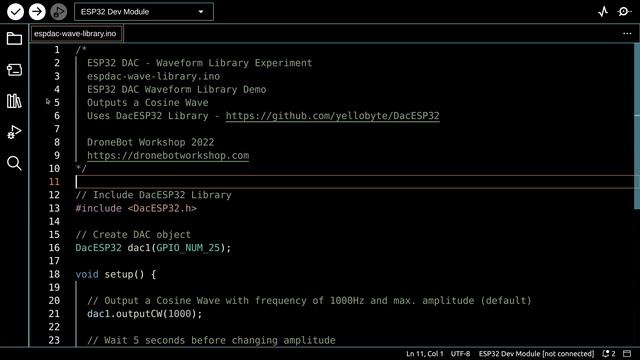The width and height of the screenshot is (640, 360).
Task: Open the Serial Monitor
Action: pos(624,11)
